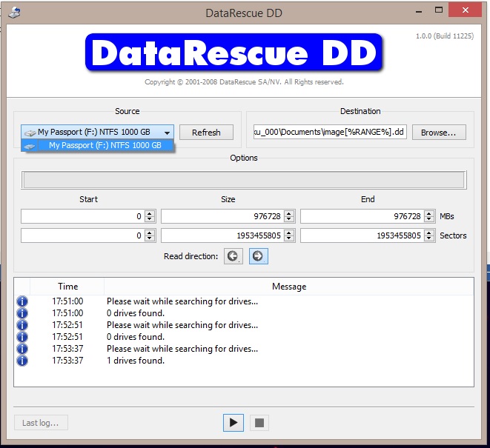Image resolution: width=490 pixels, height=448 pixels.
Task: Click the End MBs field showing 976728
Action: coord(362,216)
